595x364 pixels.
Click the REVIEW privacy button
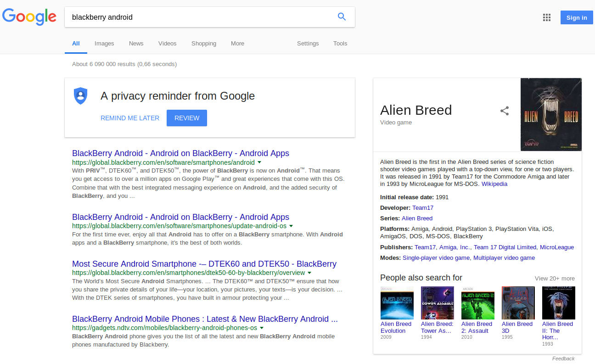(x=187, y=118)
